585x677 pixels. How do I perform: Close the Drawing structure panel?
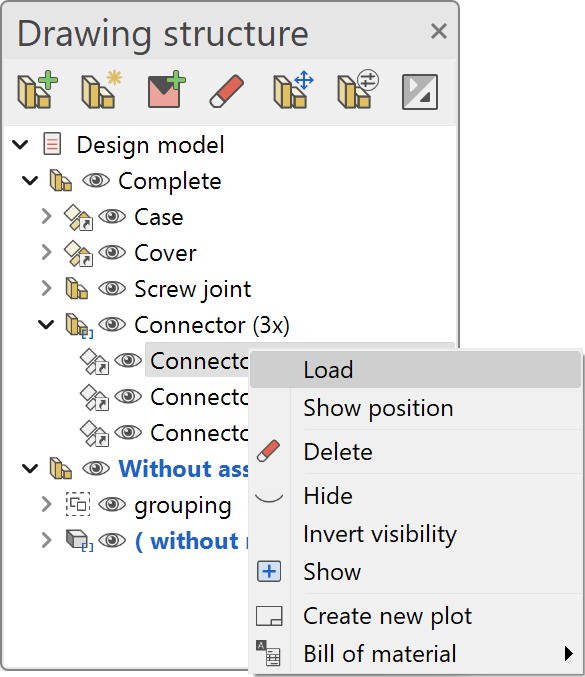[439, 32]
